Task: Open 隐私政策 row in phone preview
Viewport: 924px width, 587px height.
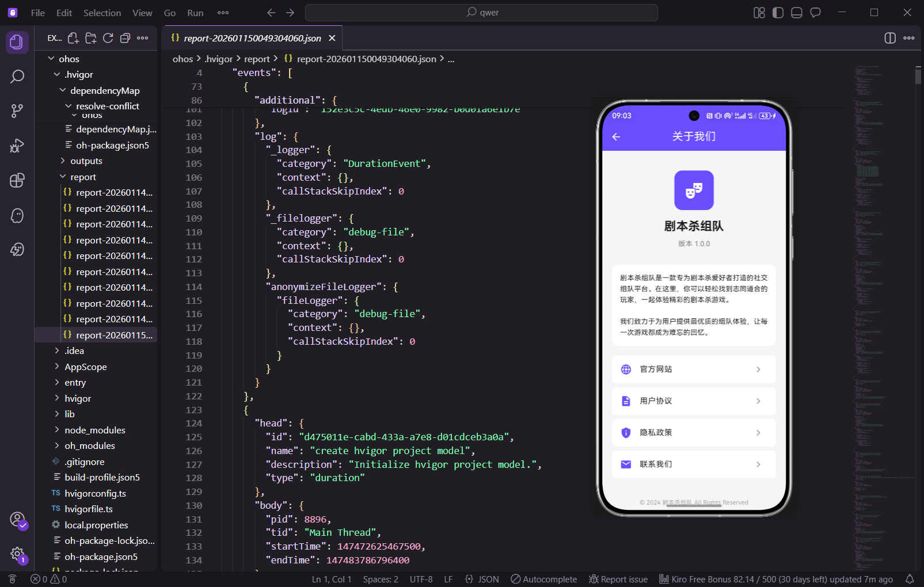Action: [x=694, y=433]
